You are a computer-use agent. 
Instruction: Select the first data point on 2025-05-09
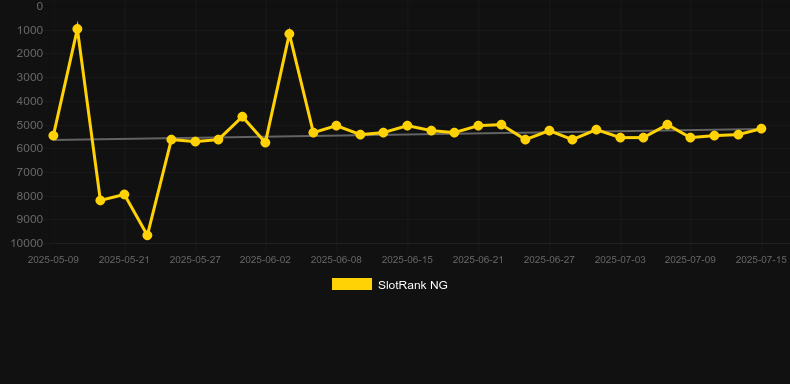53,136
